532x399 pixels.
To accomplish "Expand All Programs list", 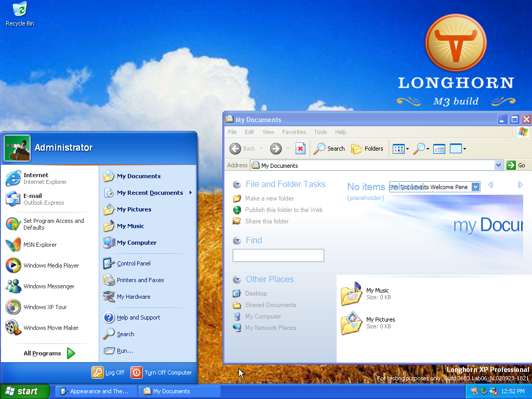I will pos(49,353).
